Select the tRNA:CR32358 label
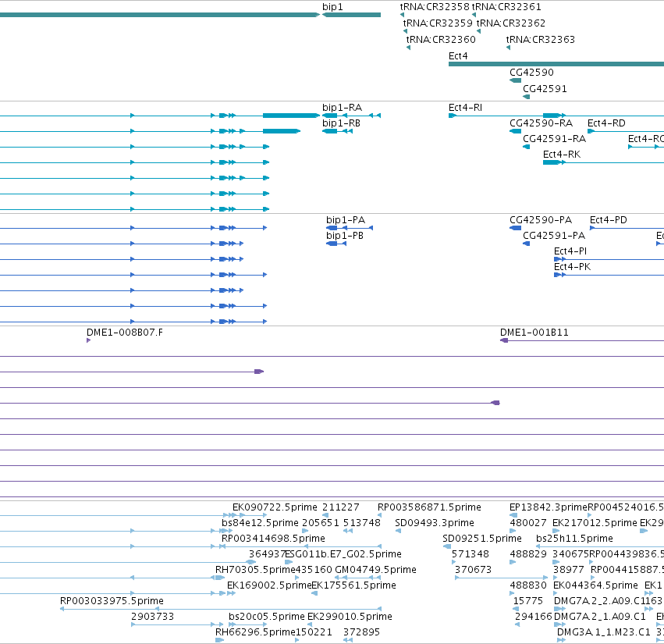This screenshot has width=664, height=644. coord(435,7)
